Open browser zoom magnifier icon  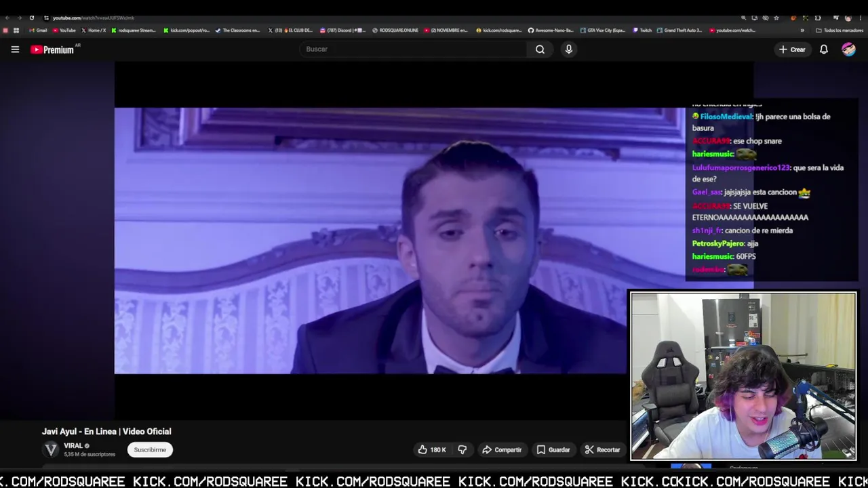pyautogui.click(x=743, y=18)
